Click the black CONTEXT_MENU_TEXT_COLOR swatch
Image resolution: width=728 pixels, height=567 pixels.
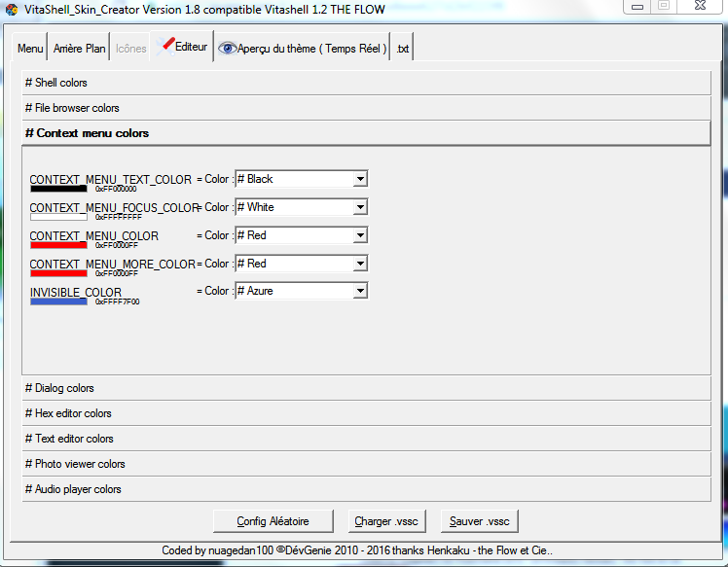[x=58, y=189]
